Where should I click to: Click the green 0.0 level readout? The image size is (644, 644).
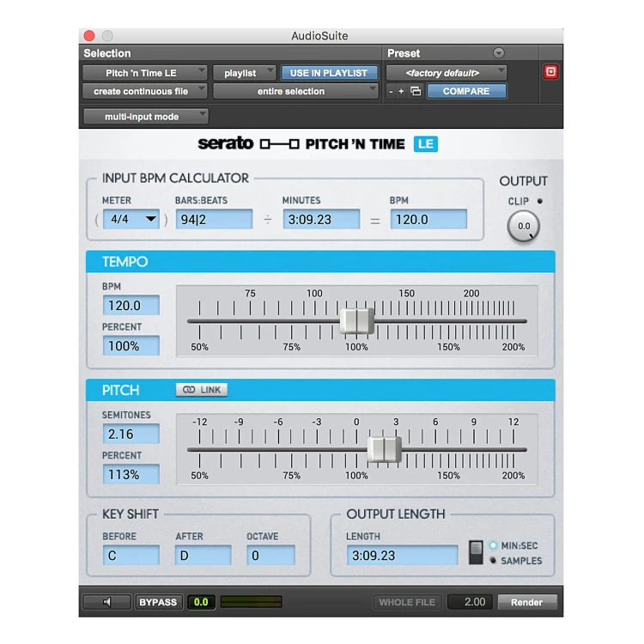[x=201, y=602]
